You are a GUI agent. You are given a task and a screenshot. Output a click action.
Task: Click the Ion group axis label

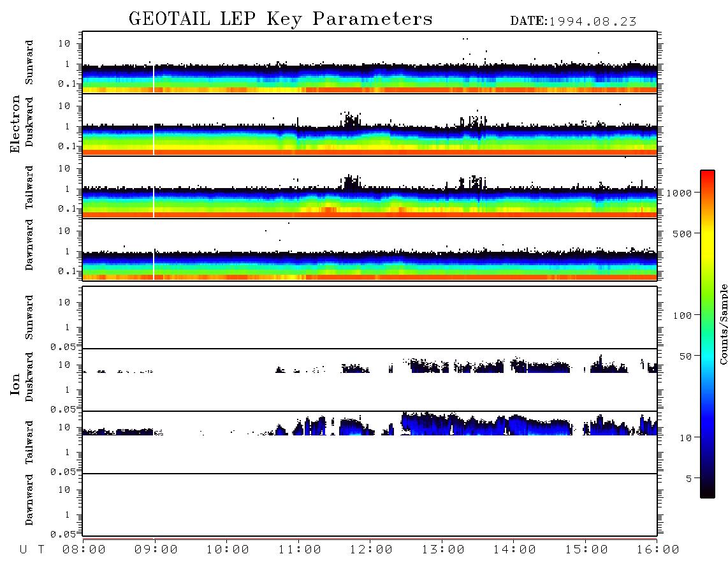coord(15,384)
